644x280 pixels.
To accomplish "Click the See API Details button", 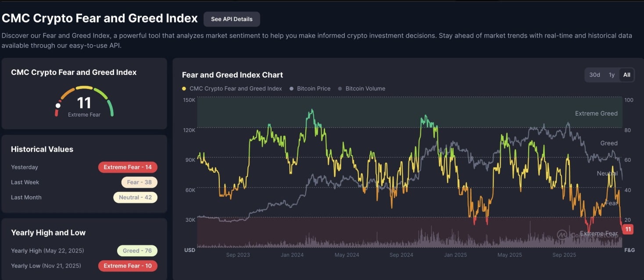I will click(232, 19).
